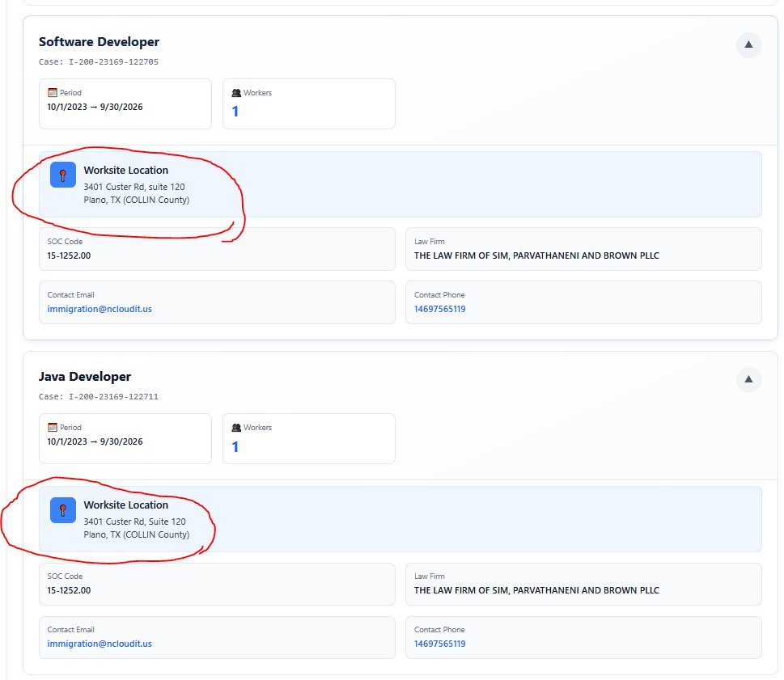Screen dimensions: 784x680
Task: Click 'Plano, TX (COLLIN County)' in Software Developer card
Action: click(x=137, y=200)
